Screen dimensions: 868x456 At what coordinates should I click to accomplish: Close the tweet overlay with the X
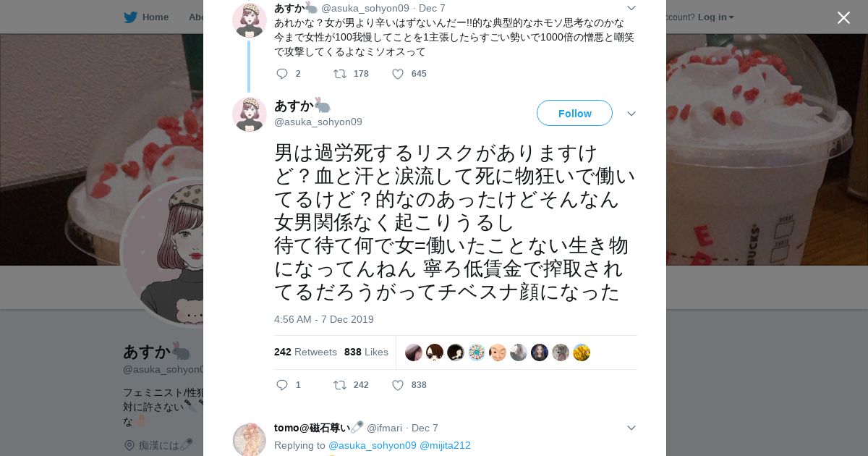[843, 17]
